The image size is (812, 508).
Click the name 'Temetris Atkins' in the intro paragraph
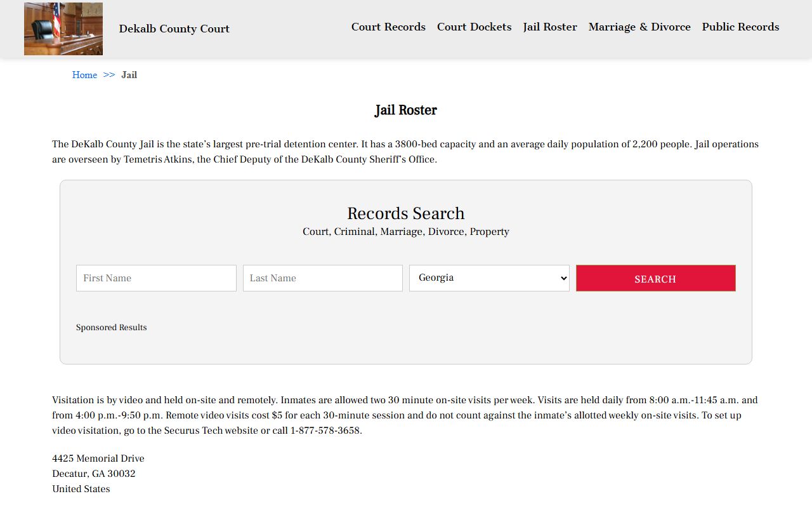[158, 159]
